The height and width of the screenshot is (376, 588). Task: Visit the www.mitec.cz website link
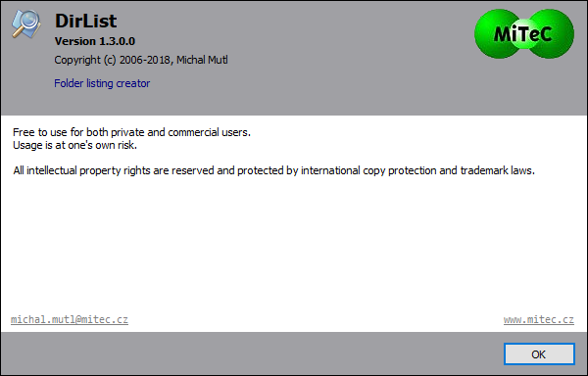click(x=538, y=319)
